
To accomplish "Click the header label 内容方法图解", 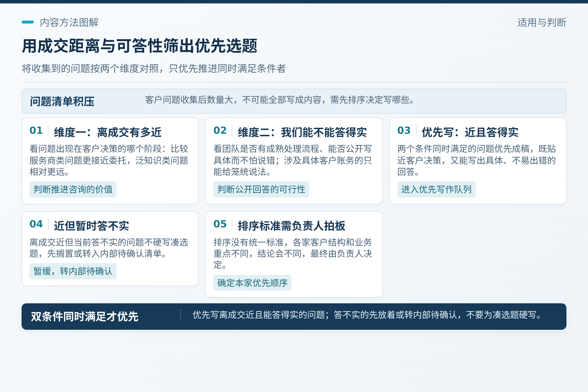I will [x=69, y=23].
